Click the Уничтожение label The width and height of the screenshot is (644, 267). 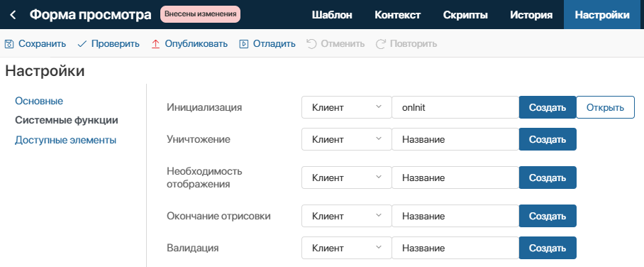(199, 139)
